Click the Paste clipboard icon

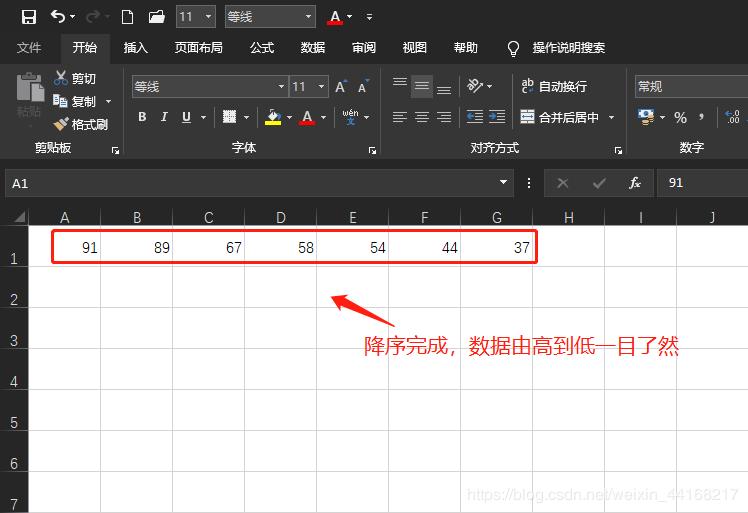pyautogui.click(x=30, y=87)
